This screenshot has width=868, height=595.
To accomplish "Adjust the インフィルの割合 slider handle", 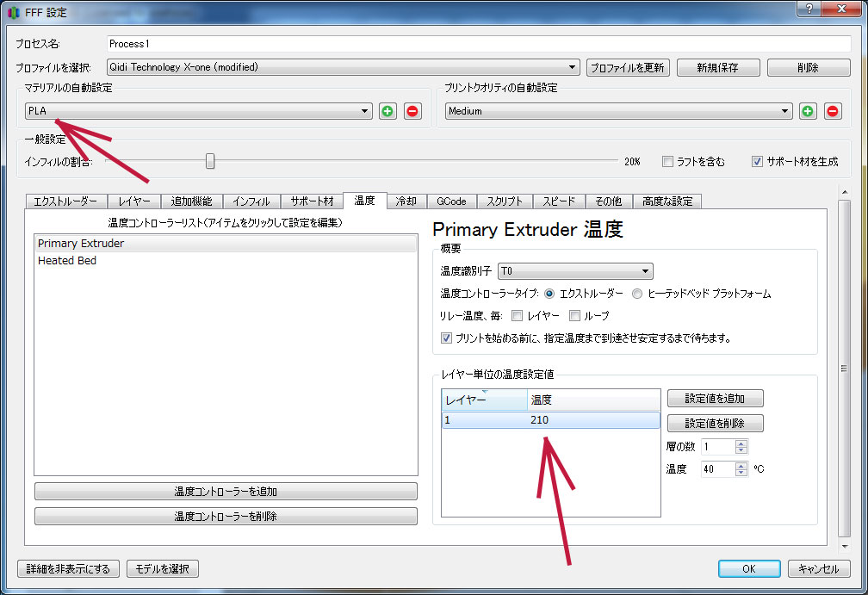I will tap(209, 161).
